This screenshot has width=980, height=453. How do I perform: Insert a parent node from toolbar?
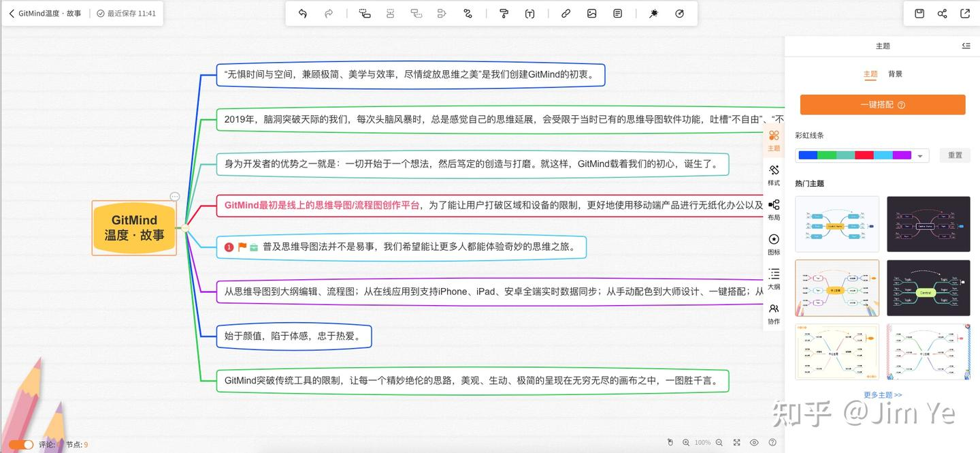416,14
